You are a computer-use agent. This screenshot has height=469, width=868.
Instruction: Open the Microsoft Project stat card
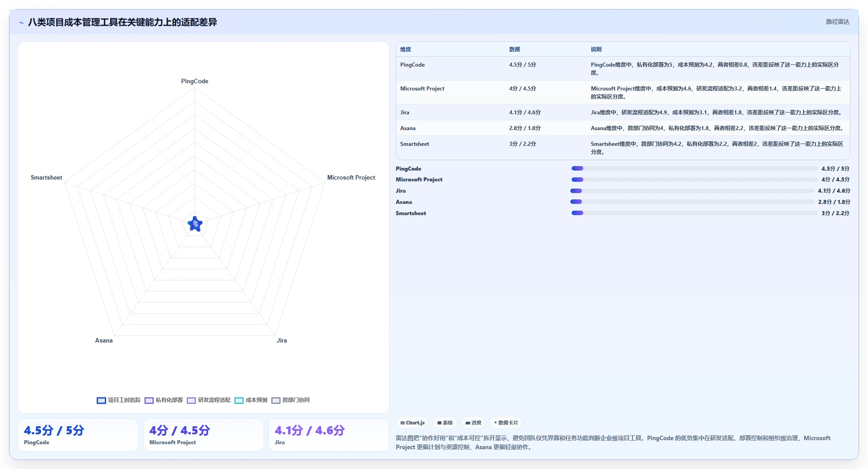[x=203, y=435]
